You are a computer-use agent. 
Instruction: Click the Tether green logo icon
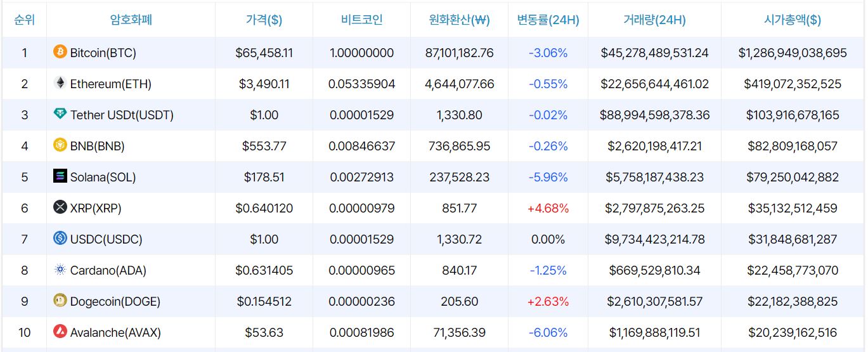(x=60, y=114)
